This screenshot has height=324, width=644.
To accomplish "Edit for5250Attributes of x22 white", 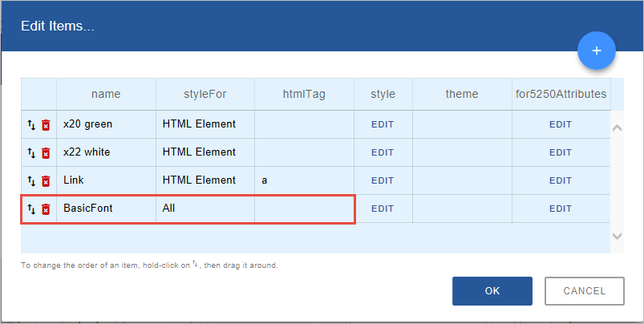I will point(561,152).
